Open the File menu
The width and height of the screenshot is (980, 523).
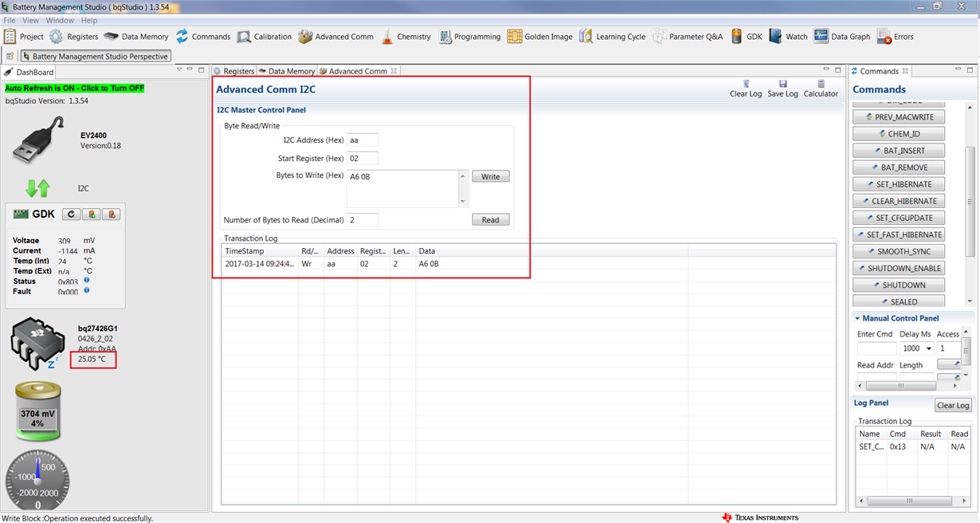(x=10, y=20)
